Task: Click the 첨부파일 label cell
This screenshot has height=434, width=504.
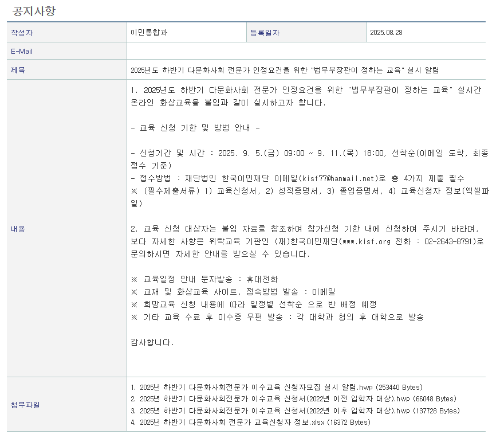Action: (x=66, y=405)
